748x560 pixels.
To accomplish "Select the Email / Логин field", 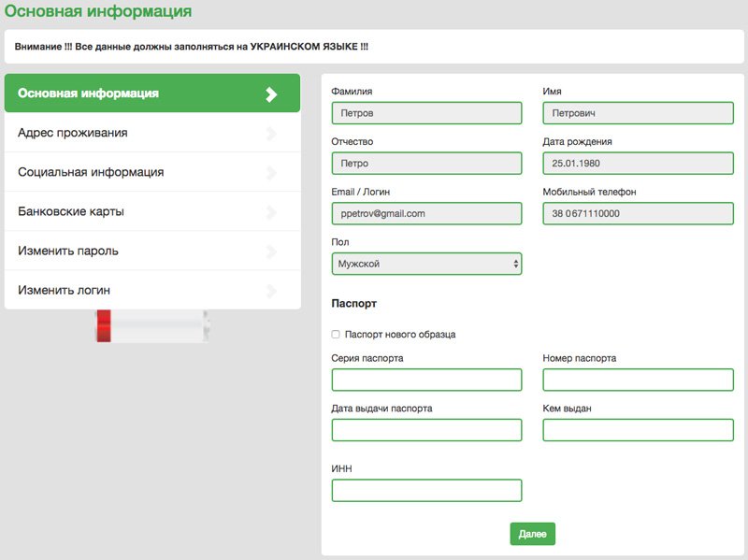I will pyautogui.click(x=426, y=214).
